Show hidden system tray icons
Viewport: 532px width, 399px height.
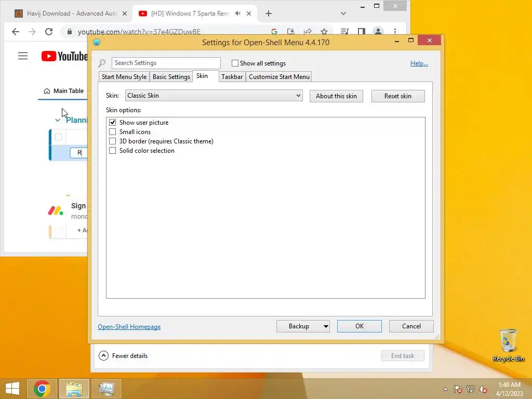click(445, 389)
